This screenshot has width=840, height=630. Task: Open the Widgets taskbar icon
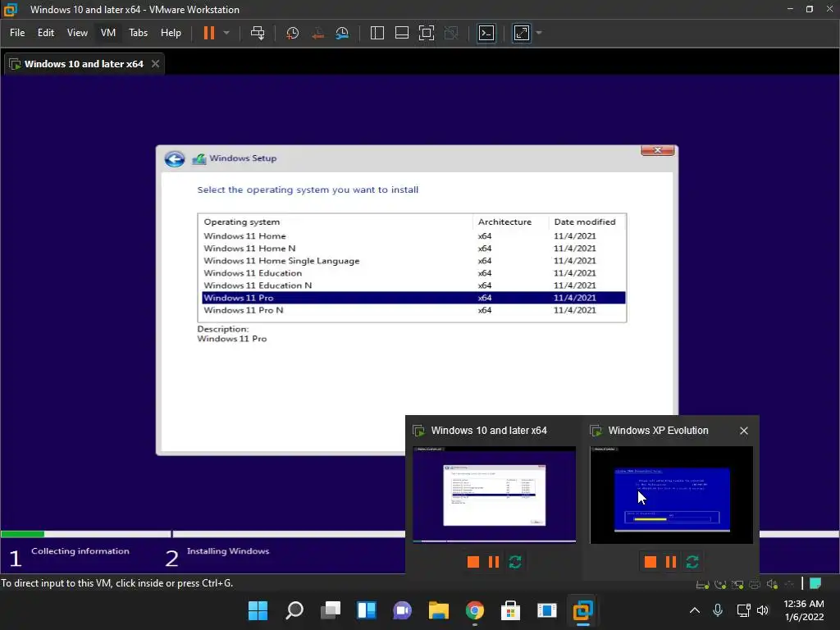pyautogui.click(x=367, y=610)
